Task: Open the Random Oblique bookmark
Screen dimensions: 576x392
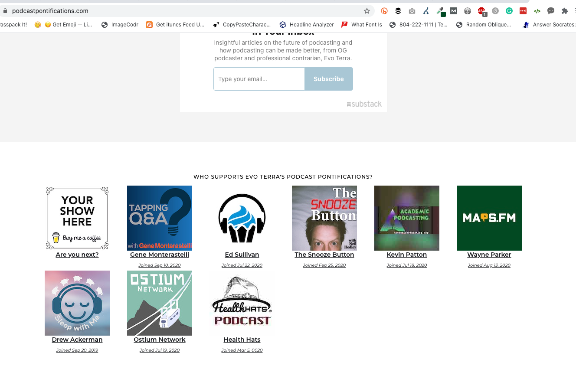Action: tap(484, 25)
